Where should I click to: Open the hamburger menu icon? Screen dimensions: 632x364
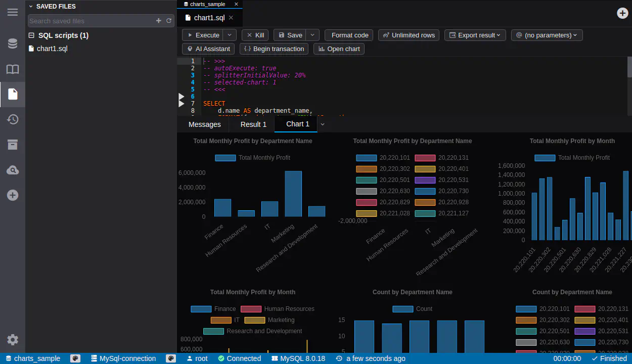[x=13, y=12]
